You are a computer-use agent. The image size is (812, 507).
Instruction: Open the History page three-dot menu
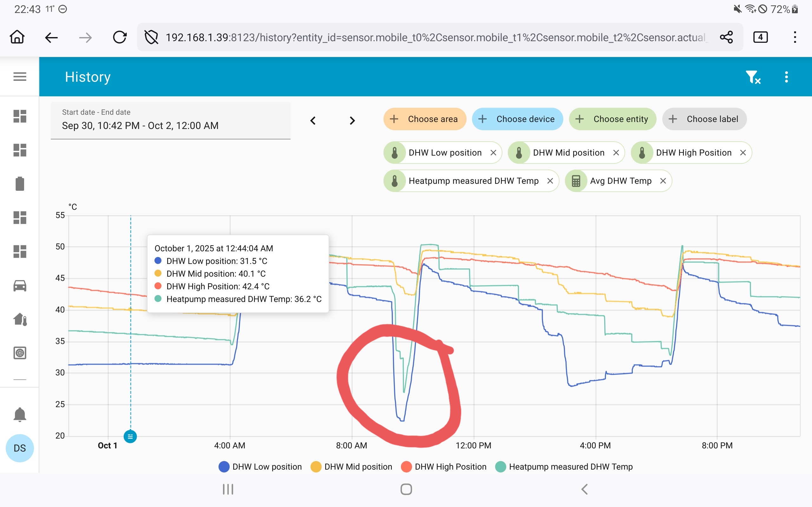point(786,77)
